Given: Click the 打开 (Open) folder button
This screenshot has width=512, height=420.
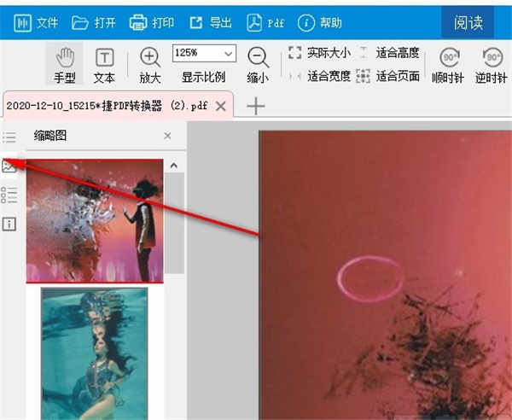Looking at the screenshot, I should pyautogui.click(x=94, y=23).
